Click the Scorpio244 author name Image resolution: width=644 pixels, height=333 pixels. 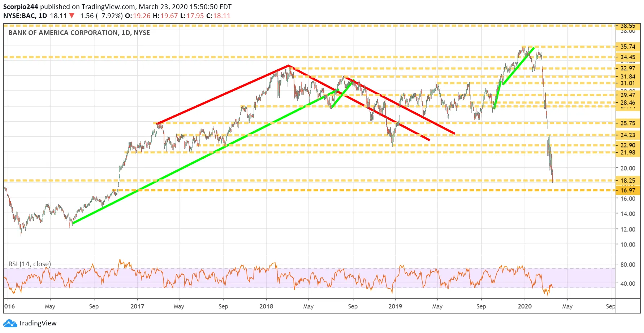tap(21, 7)
